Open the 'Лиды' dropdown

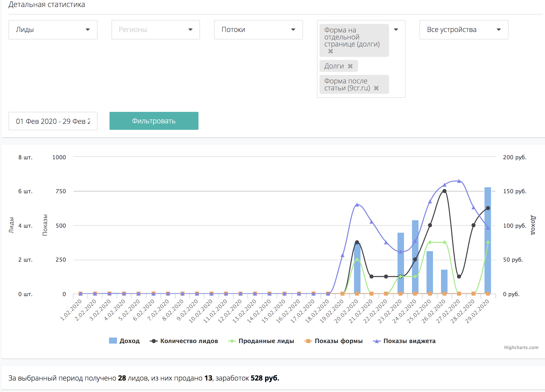[x=53, y=30]
